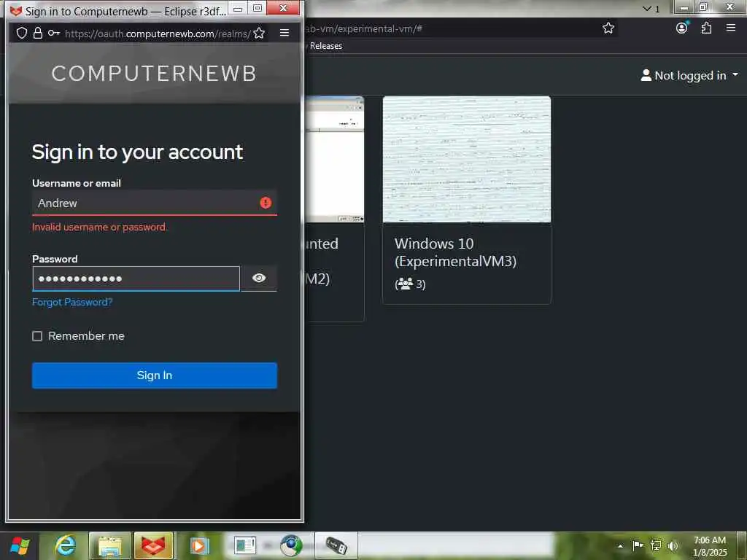747x560 pixels.
Task: Open the extensions puzzle icon in main browser
Action: pyautogui.click(x=706, y=28)
